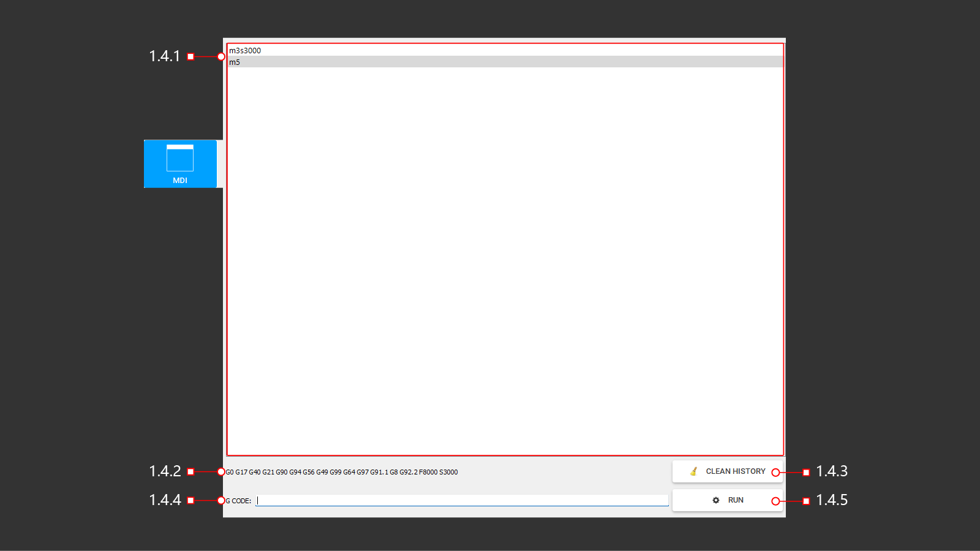Viewport: 980px width, 551px height.
Task: Click the red square marker beside 1.4.2
Action: pyautogui.click(x=190, y=471)
